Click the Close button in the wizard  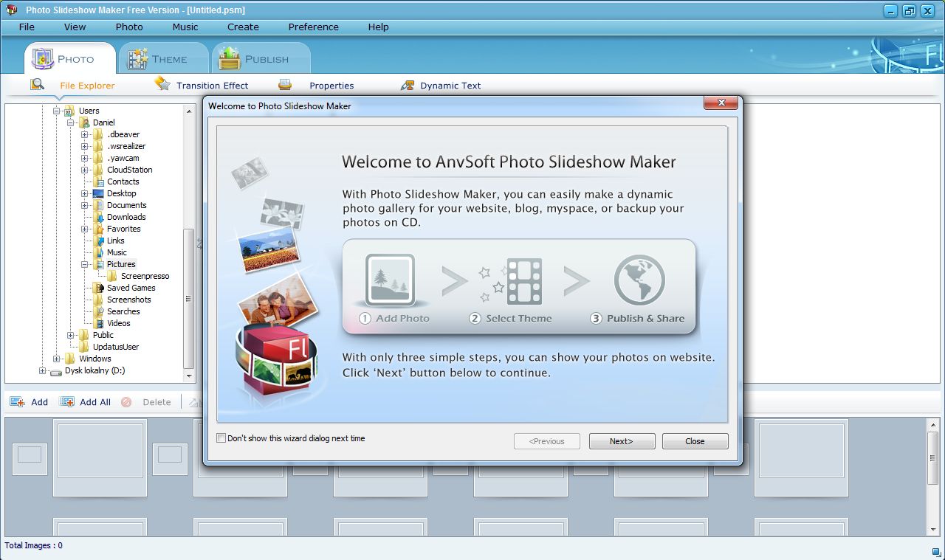click(695, 441)
